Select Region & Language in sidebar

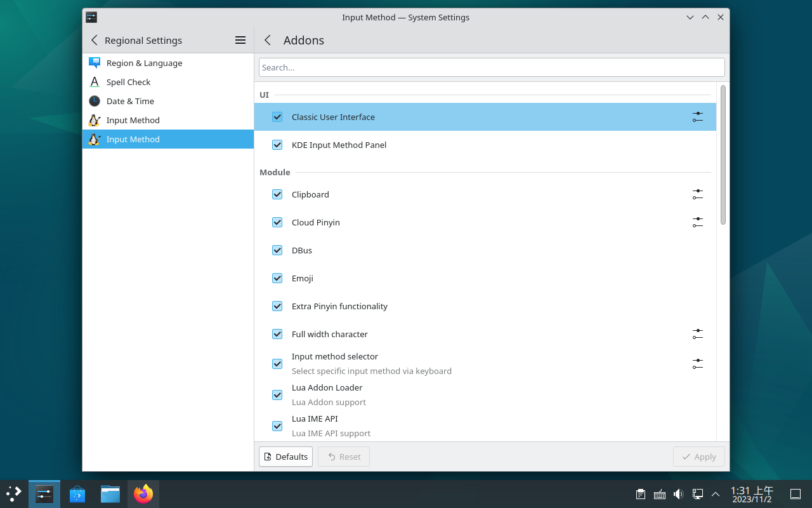point(144,63)
